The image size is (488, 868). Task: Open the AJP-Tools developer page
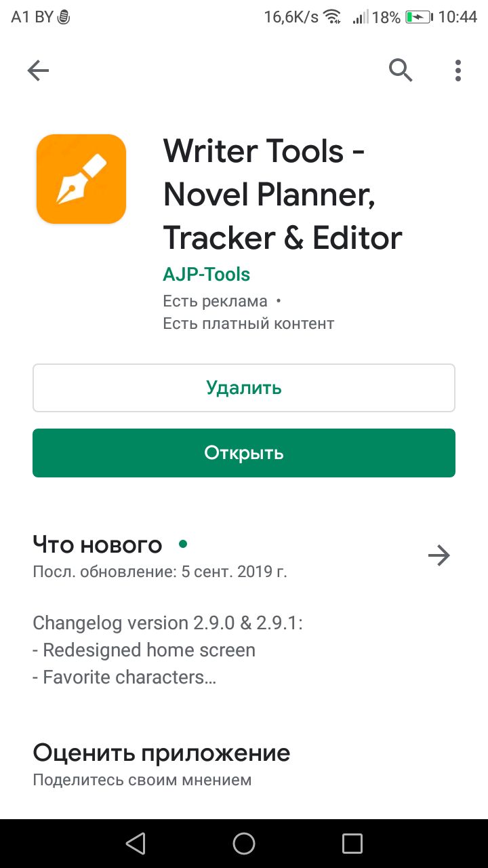[x=207, y=275]
